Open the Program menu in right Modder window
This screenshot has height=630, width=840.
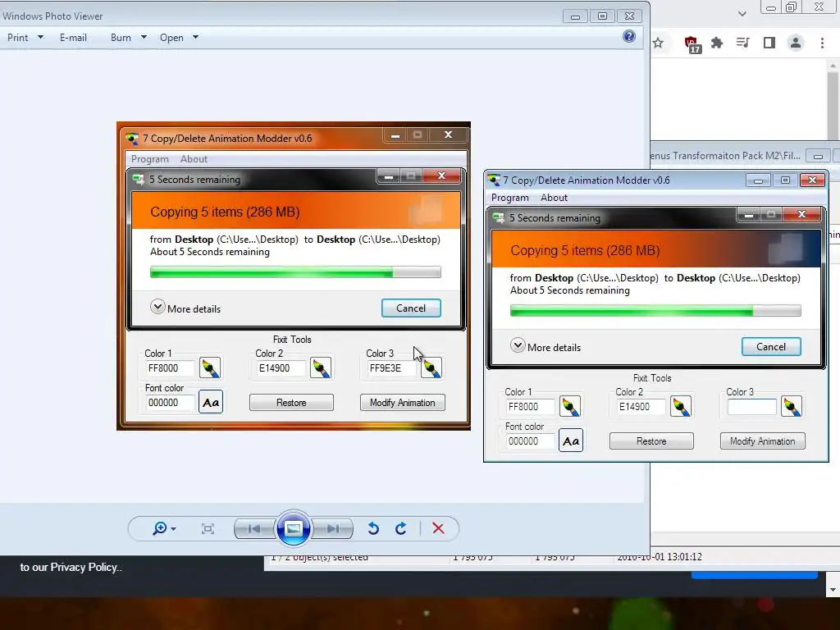[510, 198]
